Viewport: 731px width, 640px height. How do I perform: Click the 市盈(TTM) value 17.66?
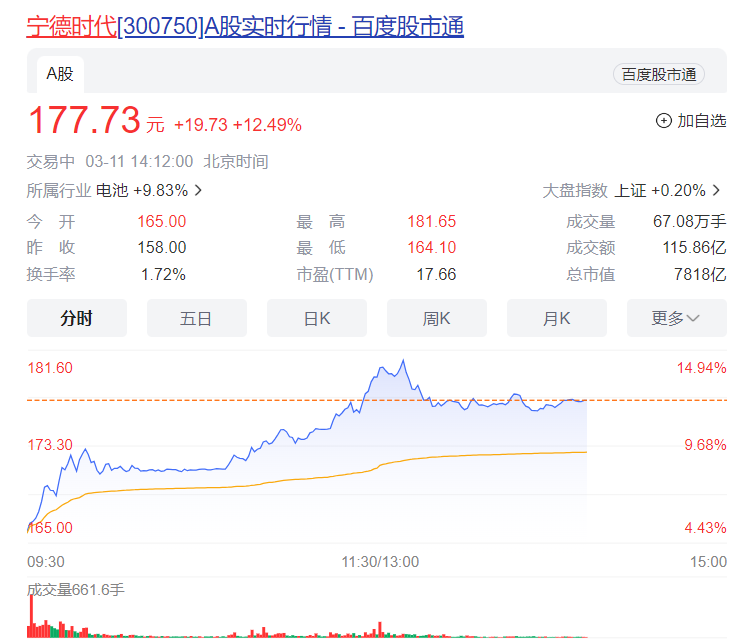click(x=436, y=275)
